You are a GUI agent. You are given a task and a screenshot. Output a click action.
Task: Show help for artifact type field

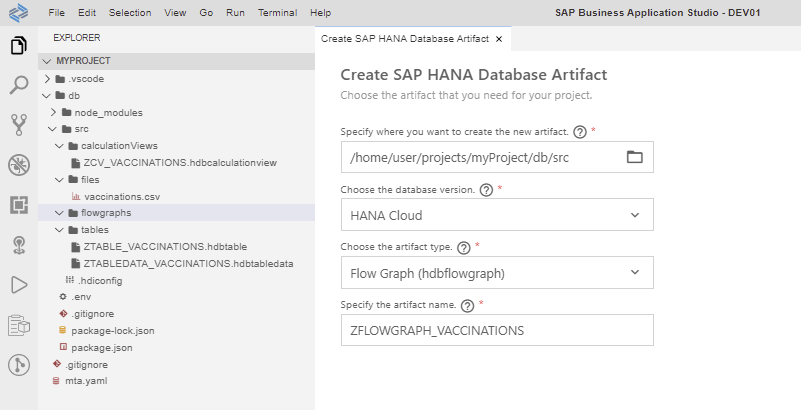[x=463, y=248]
